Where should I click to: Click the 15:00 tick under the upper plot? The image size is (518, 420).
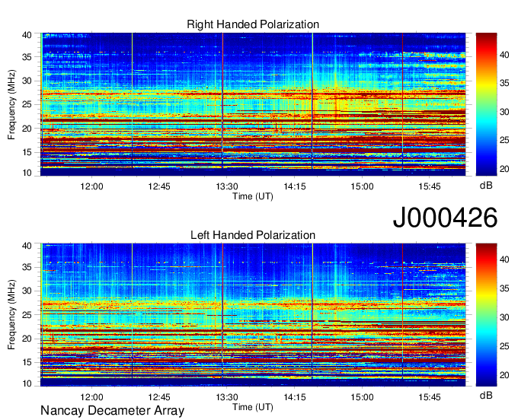click(362, 186)
